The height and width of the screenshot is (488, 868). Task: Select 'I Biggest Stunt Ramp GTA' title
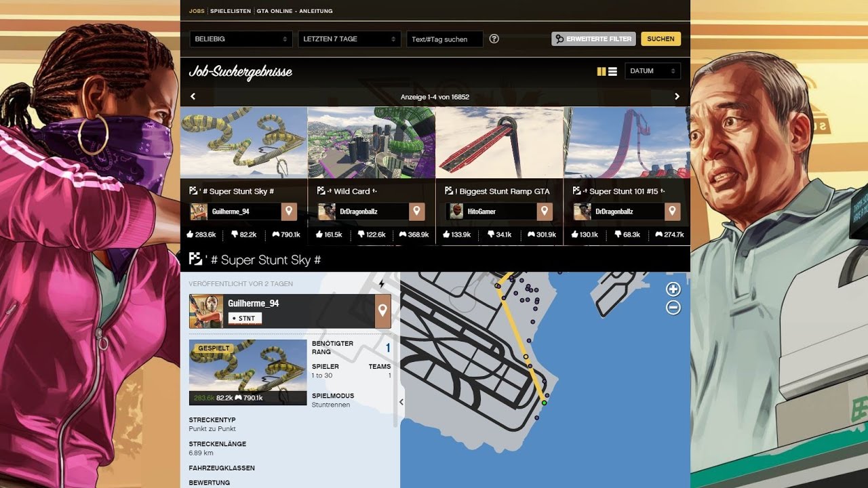pos(502,192)
